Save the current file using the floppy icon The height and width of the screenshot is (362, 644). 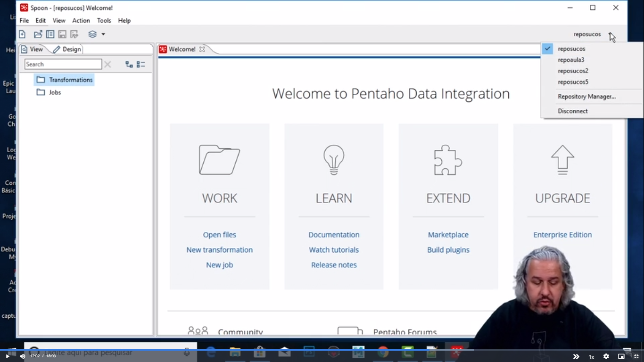click(62, 34)
